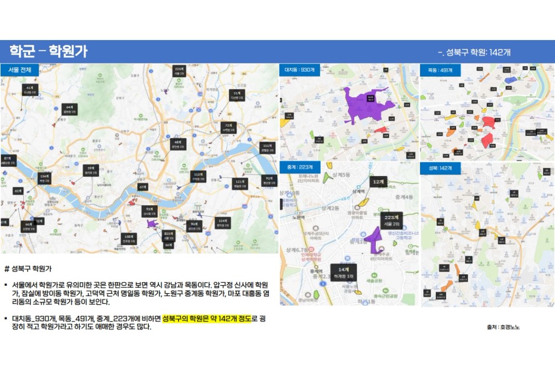Click the '121개' marker on Seoul map

click(239, 183)
